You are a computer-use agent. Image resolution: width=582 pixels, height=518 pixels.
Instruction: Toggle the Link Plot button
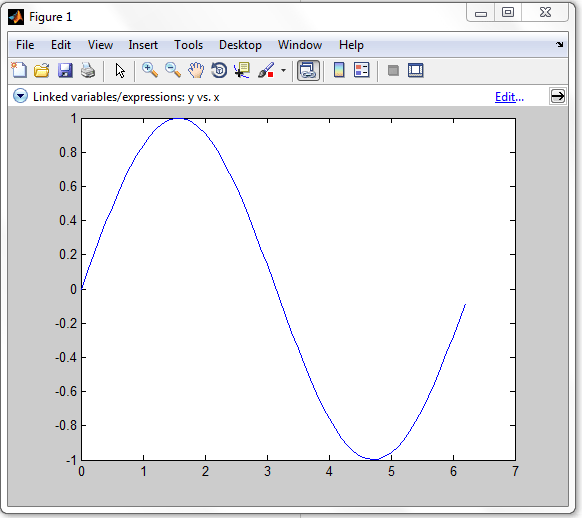[308, 71]
